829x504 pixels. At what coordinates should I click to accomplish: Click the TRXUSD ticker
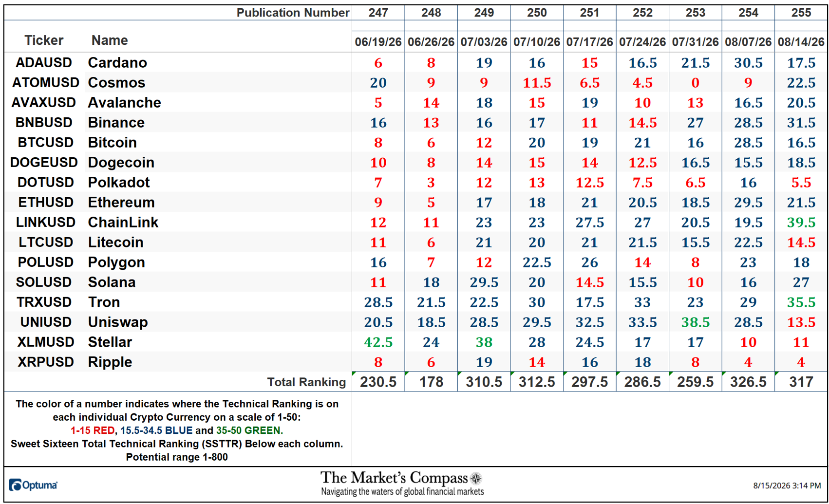pos(44,302)
